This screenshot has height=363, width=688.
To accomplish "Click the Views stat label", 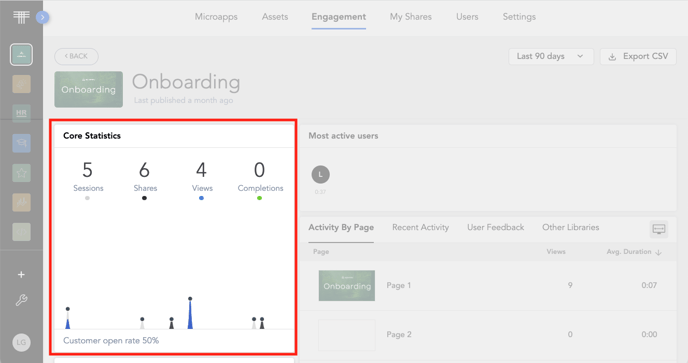I will tap(202, 188).
